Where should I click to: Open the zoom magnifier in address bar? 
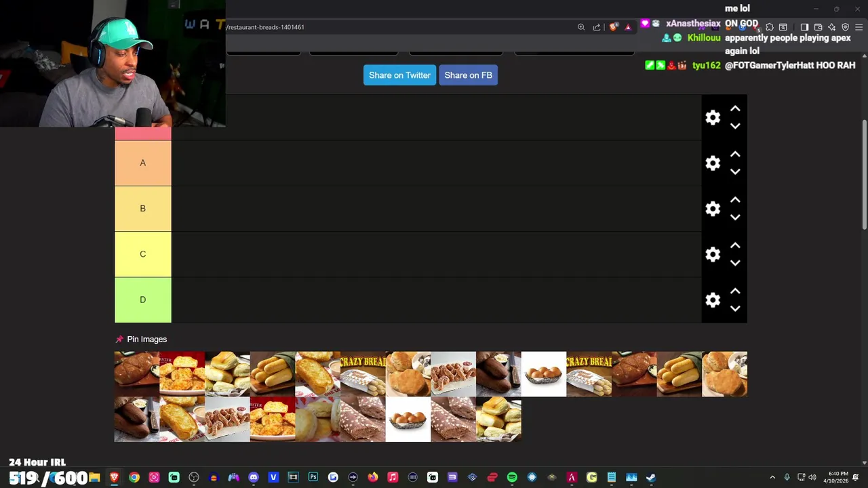pyautogui.click(x=581, y=27)
